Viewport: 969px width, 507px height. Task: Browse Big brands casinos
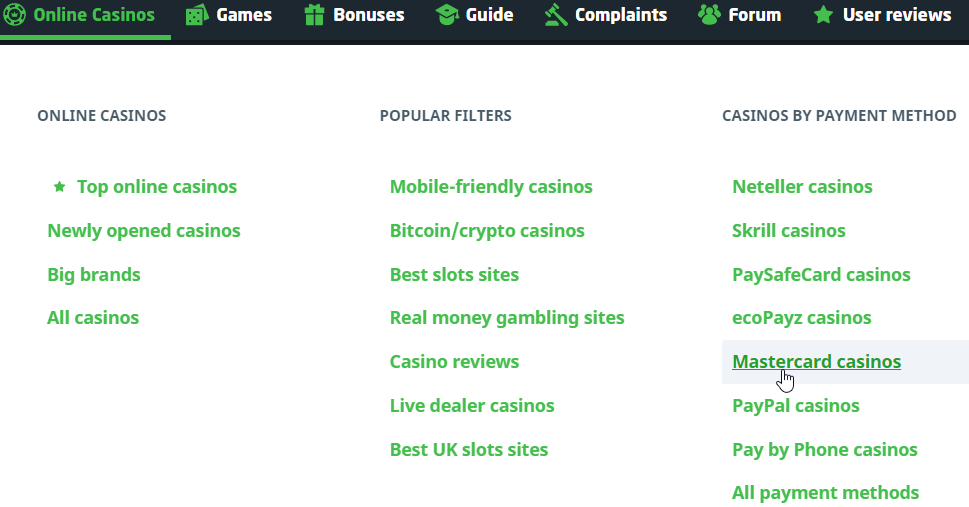94,275
